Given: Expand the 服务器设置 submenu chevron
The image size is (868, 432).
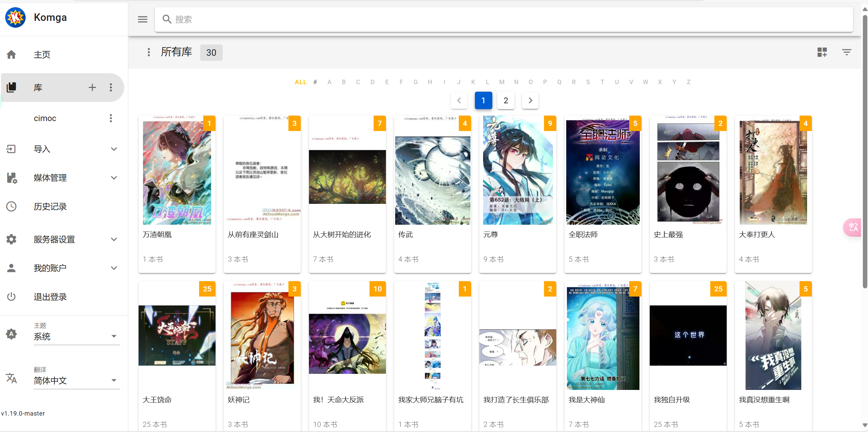Looking at the screenshot, I should pyautogui.click(x=114, y=239).
